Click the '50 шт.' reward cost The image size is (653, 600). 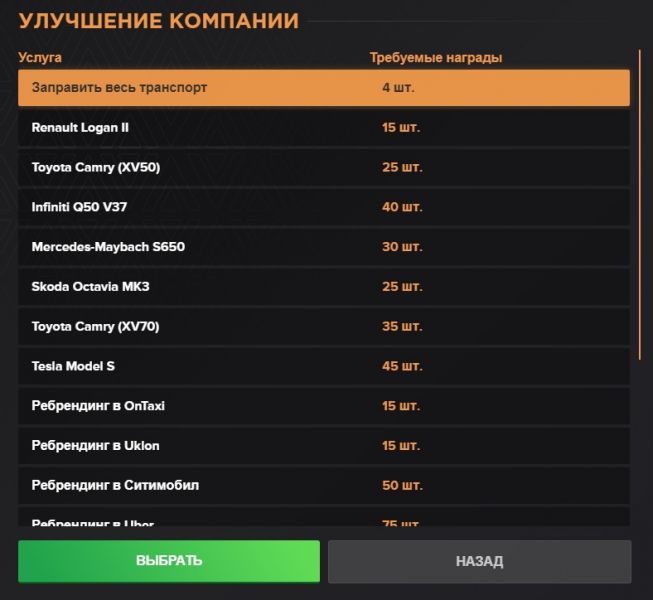click(402, 486)
